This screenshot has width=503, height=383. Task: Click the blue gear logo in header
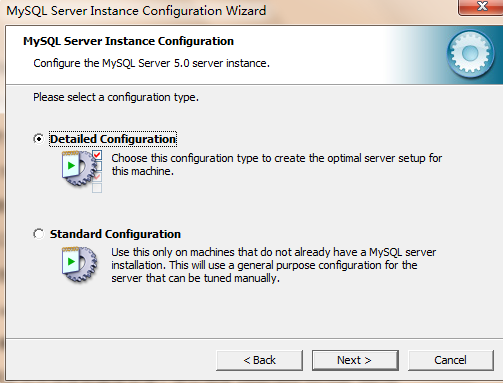tap(470, 54)
